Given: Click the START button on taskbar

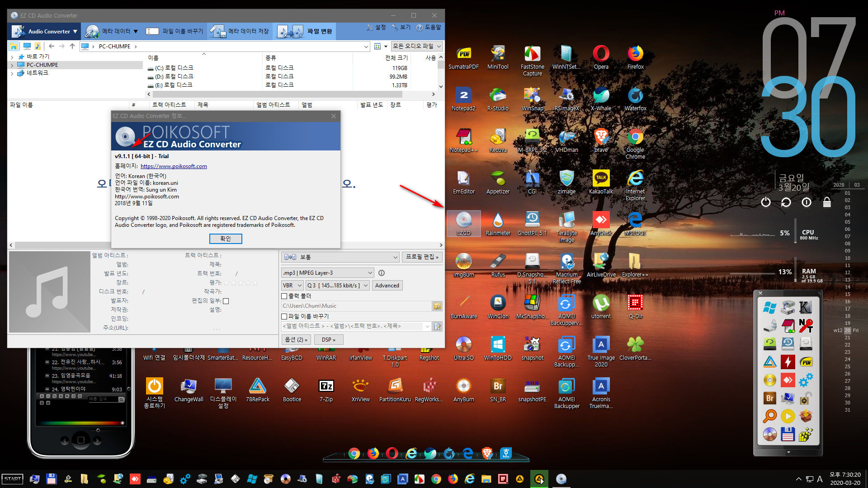Looking at the screenshot, I should click(13, 479).
